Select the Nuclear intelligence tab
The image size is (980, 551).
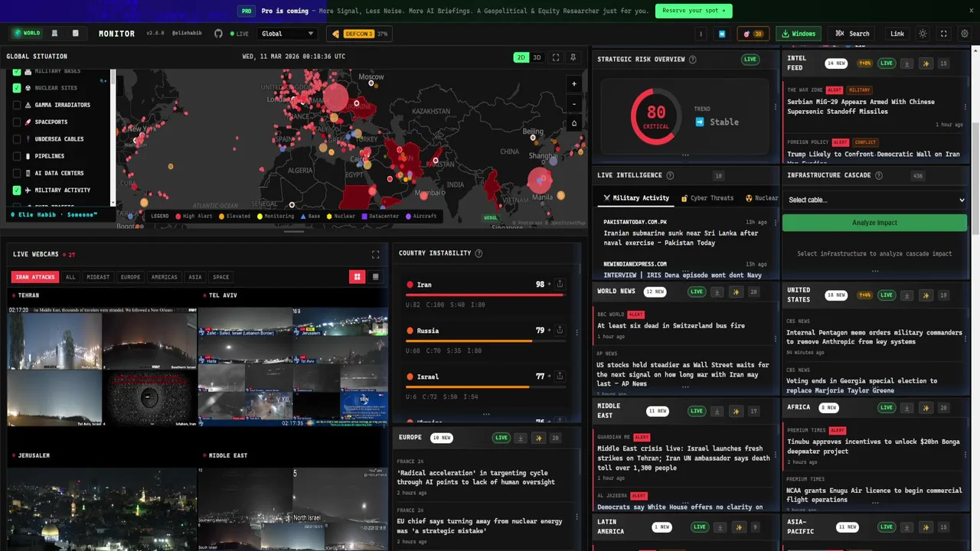click(761, 198)
